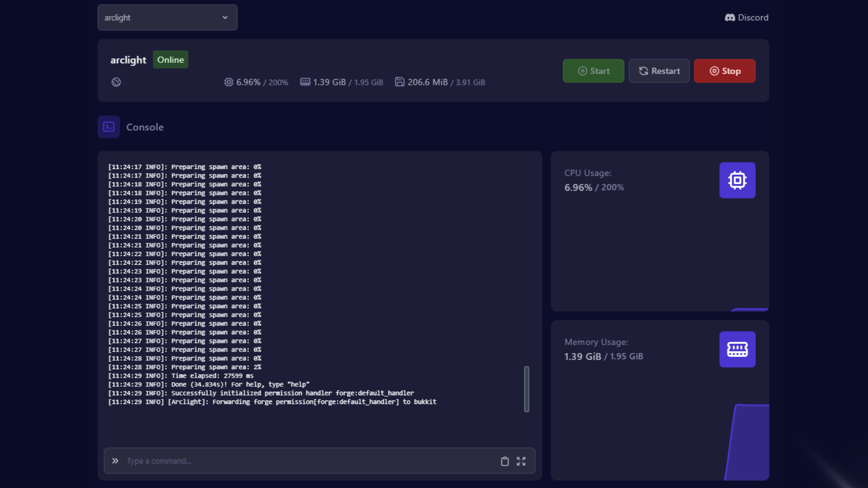Click the Online status badge
Image resolution: width=868 pixels, height=488 pixels.
pos(170,60)
